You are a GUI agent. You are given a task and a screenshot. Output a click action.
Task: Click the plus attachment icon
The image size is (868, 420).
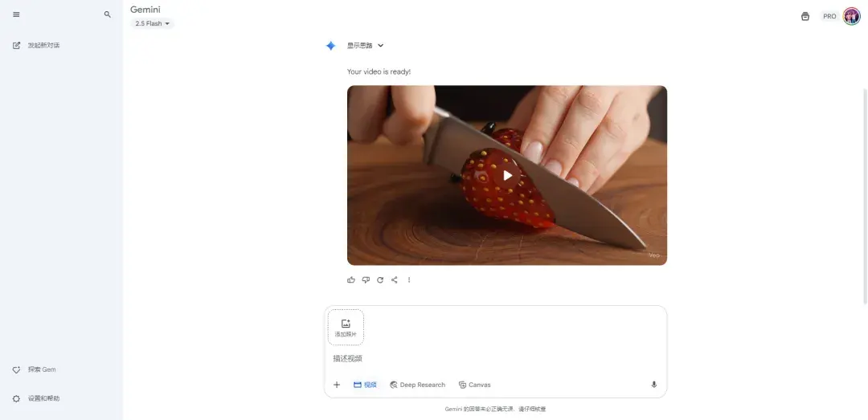(x=337, y=385)
